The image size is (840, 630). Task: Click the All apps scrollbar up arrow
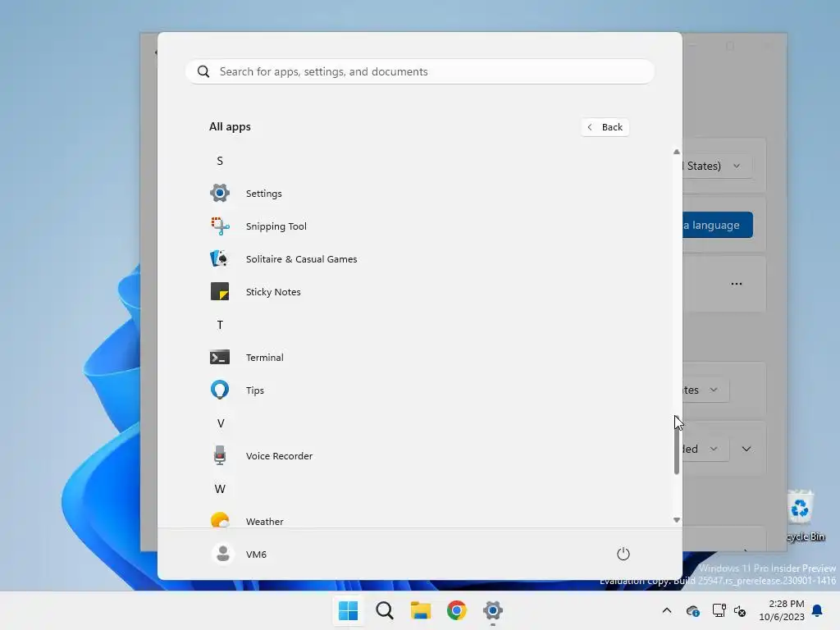[x=677, y=152]
